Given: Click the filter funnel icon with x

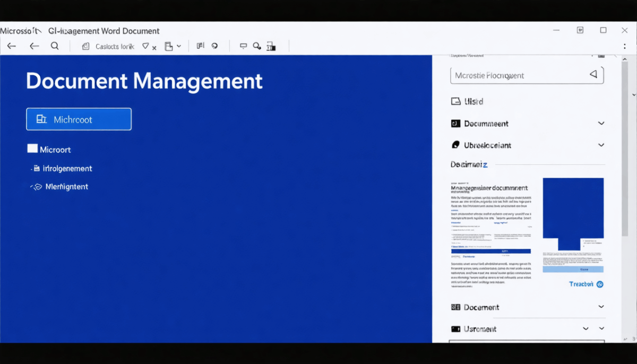Looking at the screenshot, I should coord(149,47).
